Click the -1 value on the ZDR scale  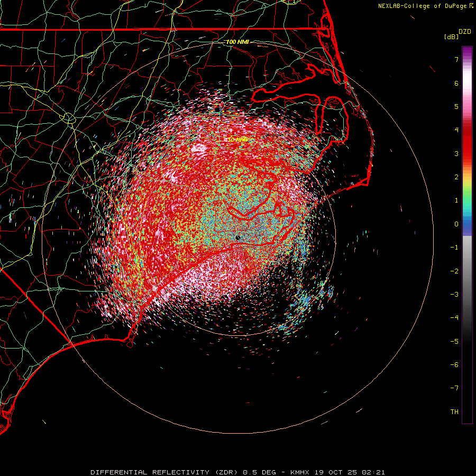[454, 248]
